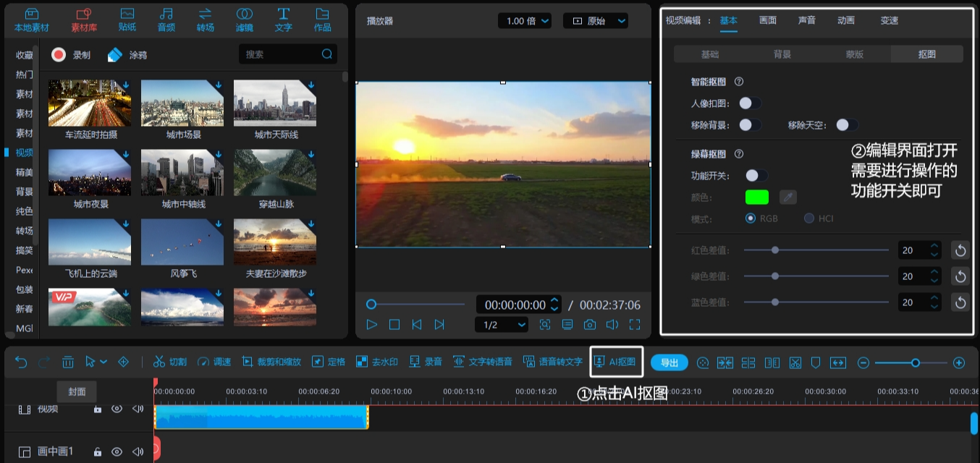
Task: Enable the 人像抠图 toggle
Action: tap(749, 103)
